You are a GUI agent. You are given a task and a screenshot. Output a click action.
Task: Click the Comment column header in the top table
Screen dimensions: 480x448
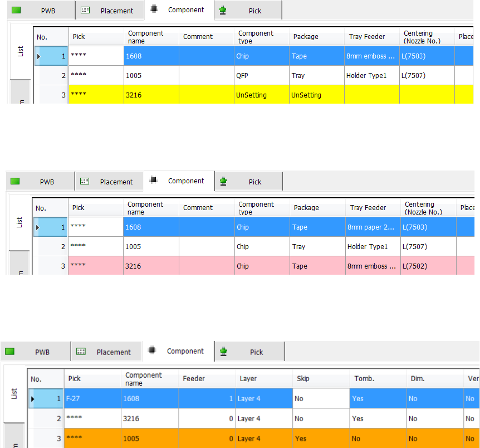(x=207, y=37)
